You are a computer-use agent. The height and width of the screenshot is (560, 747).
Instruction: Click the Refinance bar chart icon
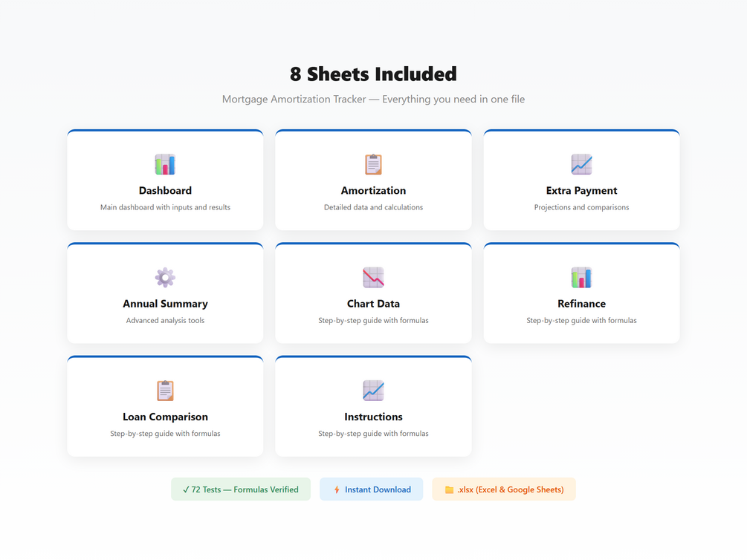581,277
